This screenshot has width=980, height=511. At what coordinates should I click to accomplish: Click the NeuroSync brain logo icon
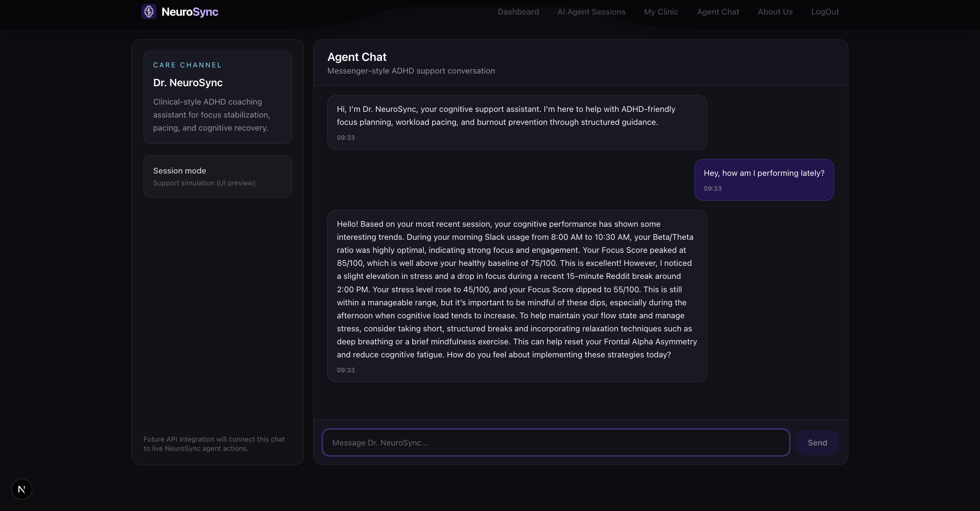point(149,11)
